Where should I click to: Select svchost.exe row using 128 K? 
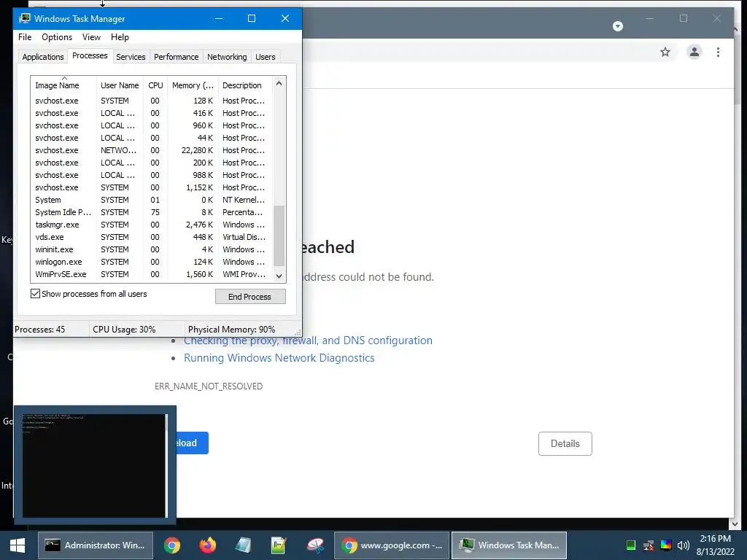(x=152, y=101)
